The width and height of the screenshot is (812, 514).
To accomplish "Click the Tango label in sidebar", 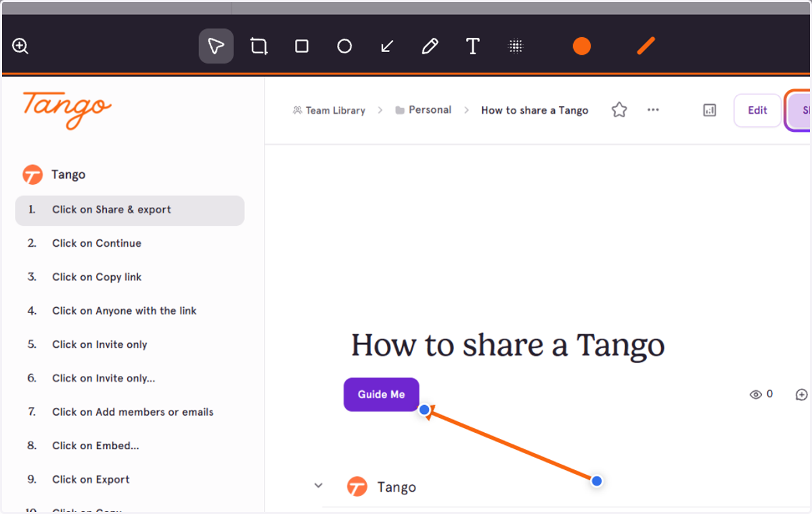I will 68,174.
